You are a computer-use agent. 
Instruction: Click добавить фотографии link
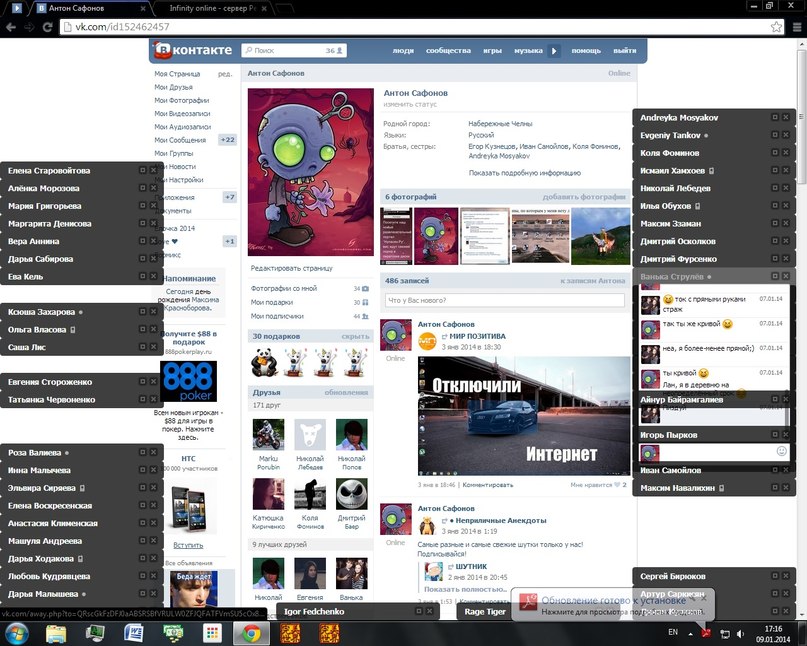(x=584, y=197)
